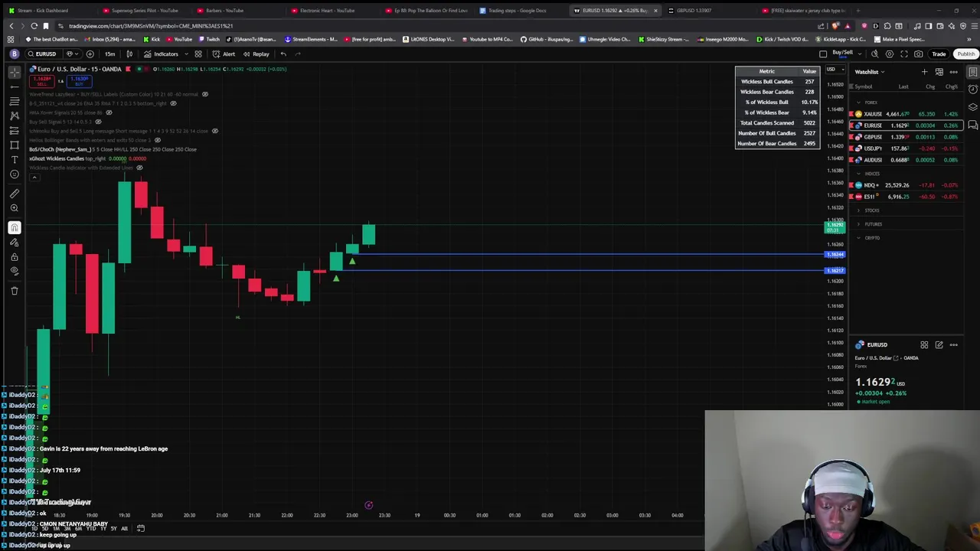Select the patterns drawing tool
The width and height of the screenshot is (980, 551).
click(14, 116)
